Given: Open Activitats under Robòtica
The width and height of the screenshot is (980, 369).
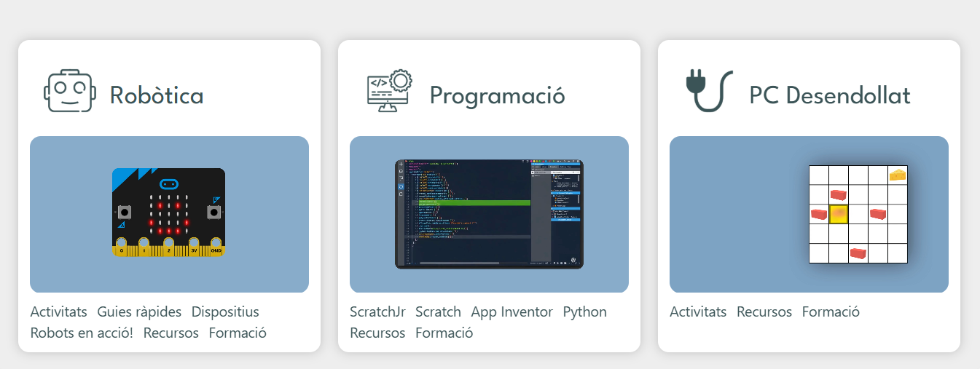Looking at the screenshot, I should [58, 312].
